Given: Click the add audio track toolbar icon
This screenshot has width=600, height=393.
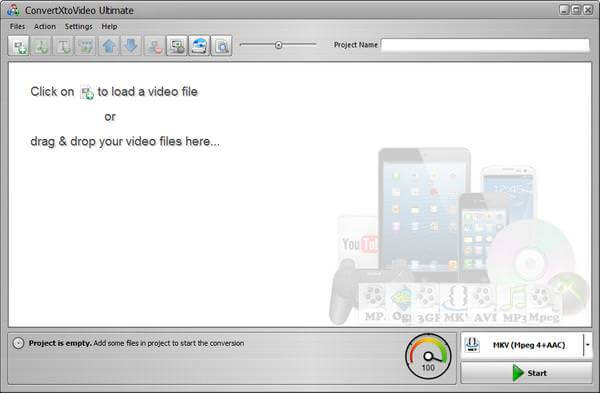Looking at the screenshot, I should tap(41, 46).
